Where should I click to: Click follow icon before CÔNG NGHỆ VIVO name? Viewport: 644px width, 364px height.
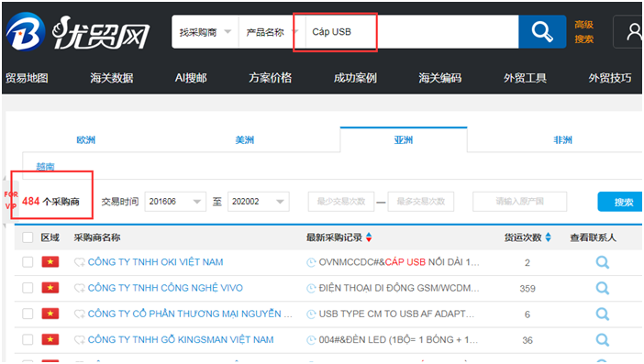79,288
